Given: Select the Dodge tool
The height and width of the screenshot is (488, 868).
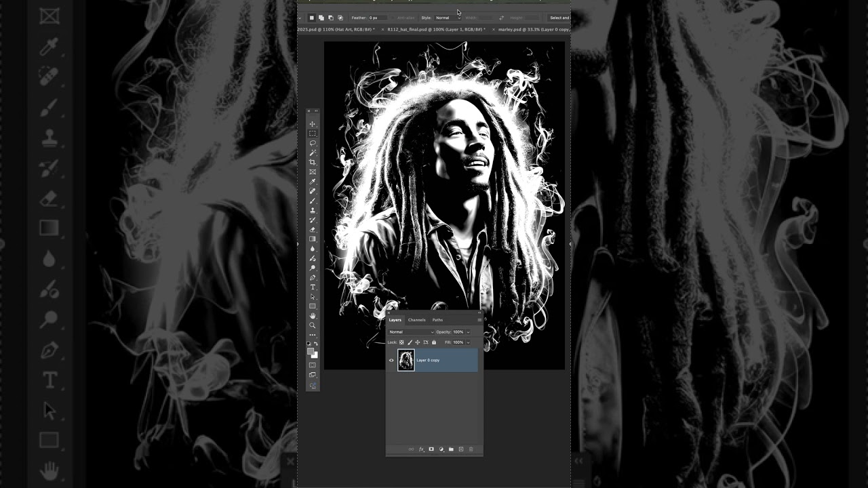Looking at the screenshot, I should 313,268.
